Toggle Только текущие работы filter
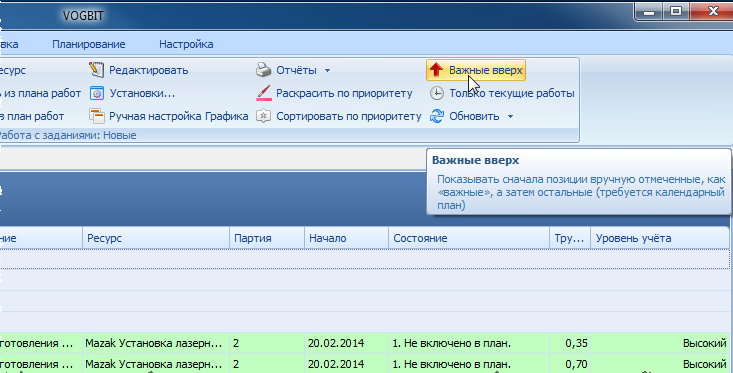733x373 pixels. (512, 93)
